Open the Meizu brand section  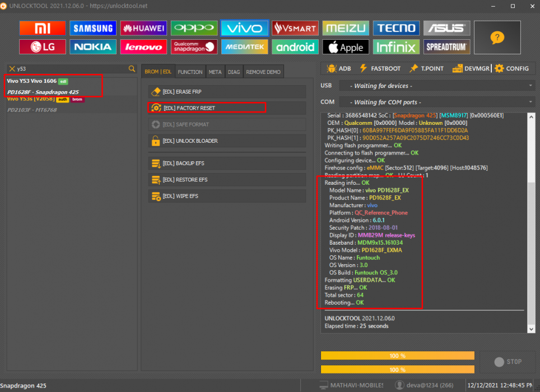click(x=346, y=28)
